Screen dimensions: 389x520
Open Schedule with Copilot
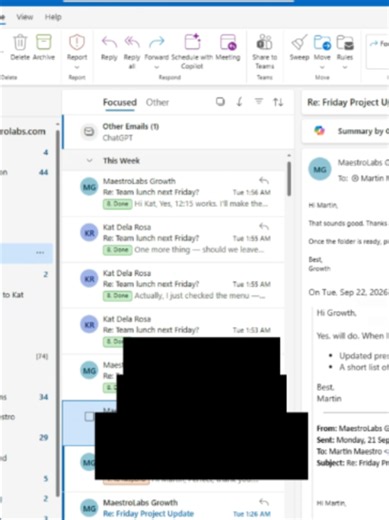pos(192,42)
